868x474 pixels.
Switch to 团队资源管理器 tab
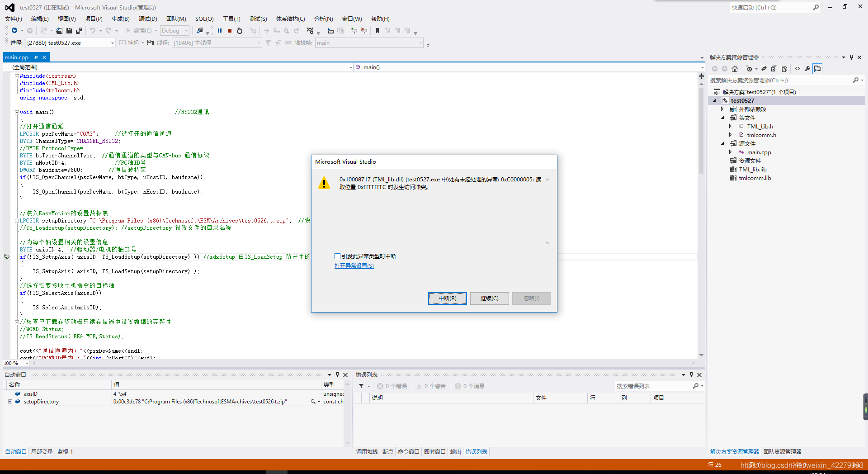coord(782,452)
